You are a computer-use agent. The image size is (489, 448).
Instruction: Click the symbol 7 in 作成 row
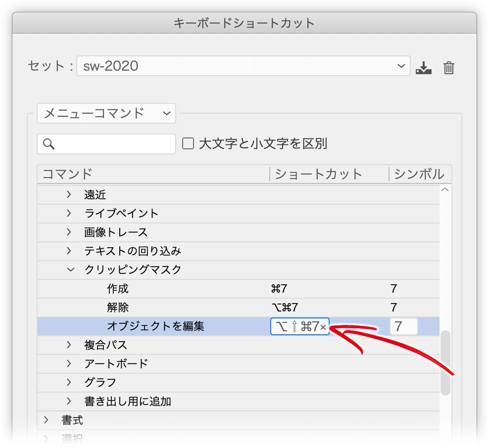click(x=394, y=289)
